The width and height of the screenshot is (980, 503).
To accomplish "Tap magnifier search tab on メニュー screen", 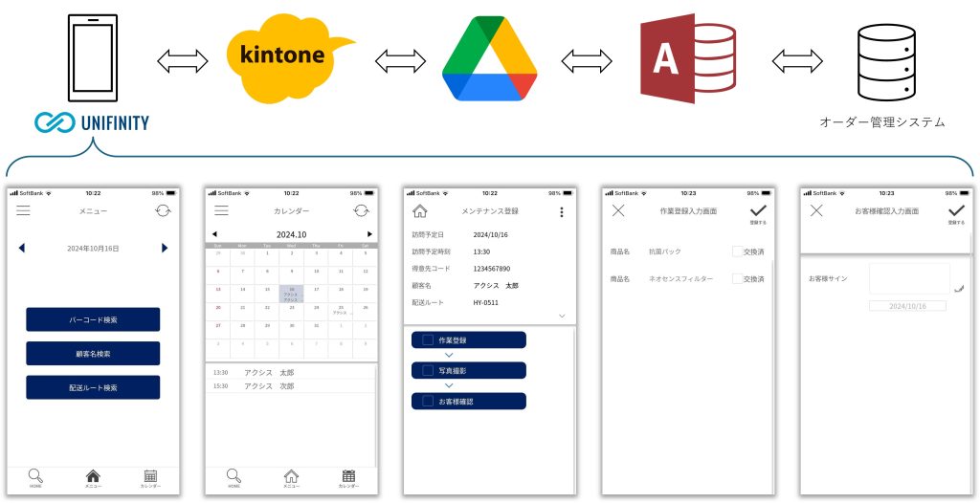I will [x=35, y=478].
